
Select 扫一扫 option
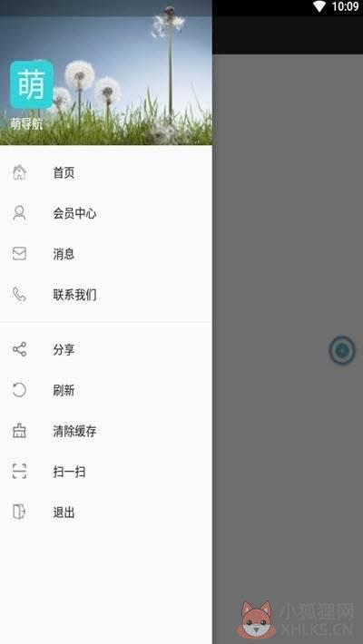coord(105,472)
